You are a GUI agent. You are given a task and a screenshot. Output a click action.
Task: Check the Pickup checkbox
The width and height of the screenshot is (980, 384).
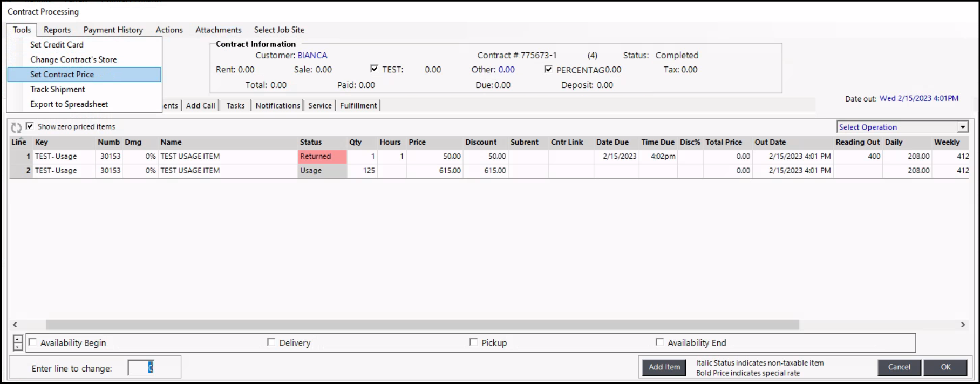473,342
